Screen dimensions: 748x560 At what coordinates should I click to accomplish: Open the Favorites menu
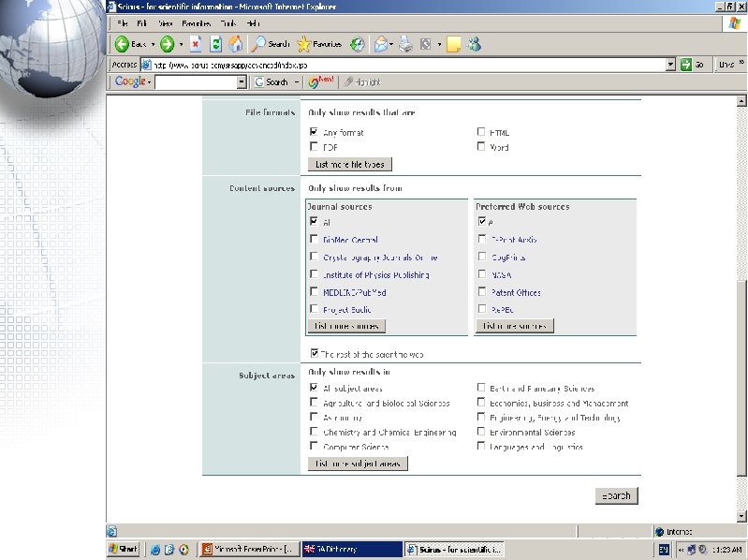197,22
